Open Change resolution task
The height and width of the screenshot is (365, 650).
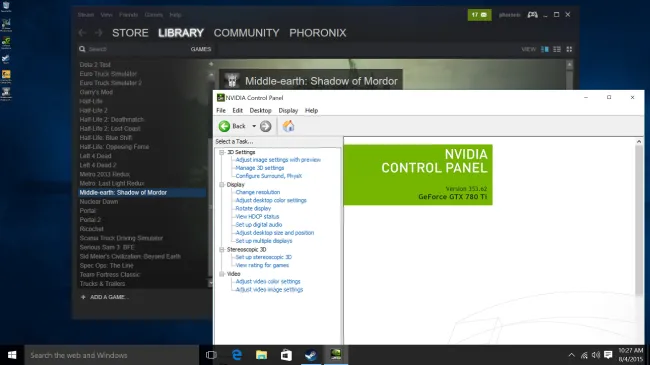[x=257, y=192]
